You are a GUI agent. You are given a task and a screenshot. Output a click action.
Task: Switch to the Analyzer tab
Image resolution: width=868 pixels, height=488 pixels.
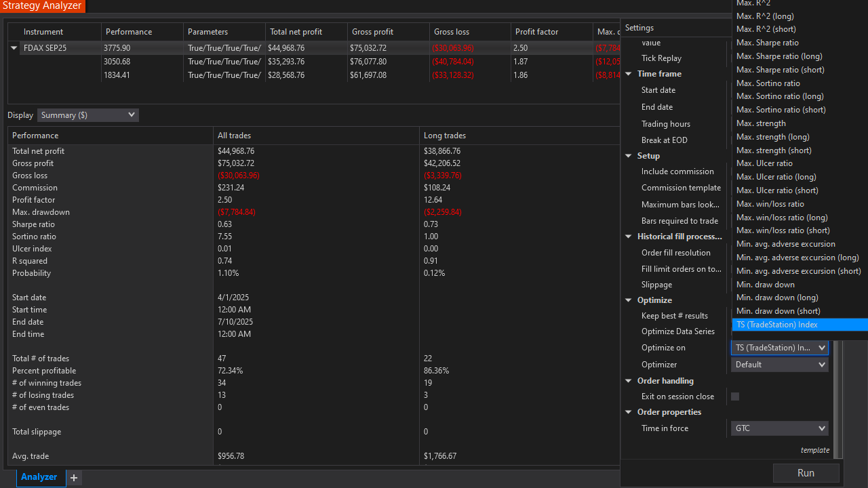click(x=39, y=477)
